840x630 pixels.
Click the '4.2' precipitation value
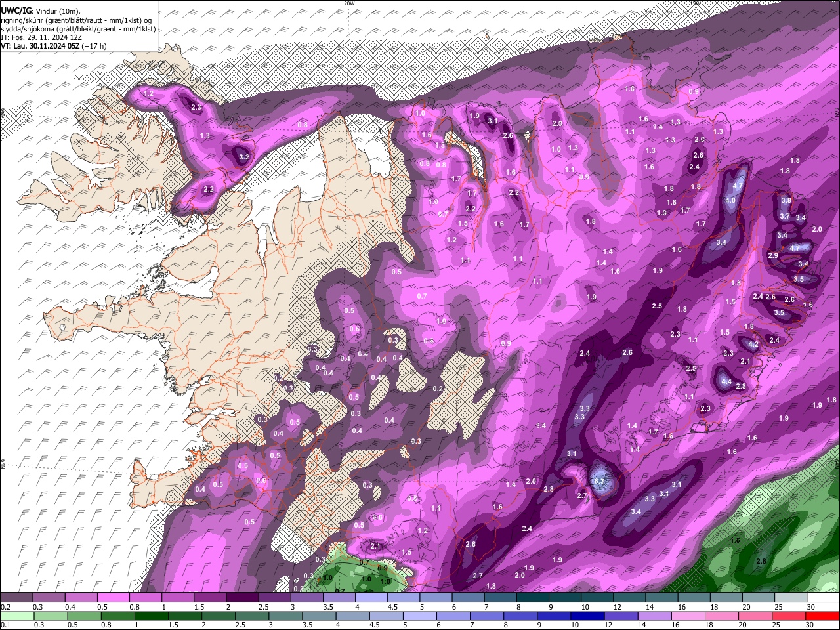point(753,344)
